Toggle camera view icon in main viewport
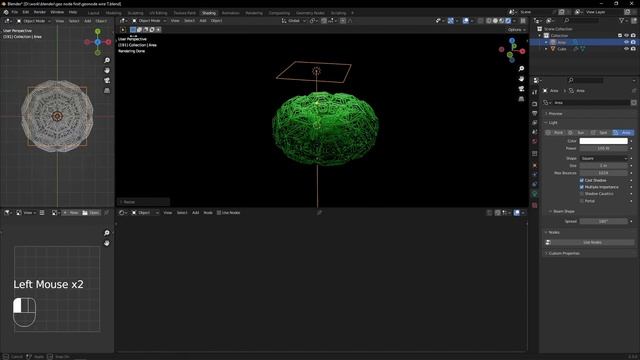Screen dimensions: 640x360 pyautogui.click(x=521, y=89)
